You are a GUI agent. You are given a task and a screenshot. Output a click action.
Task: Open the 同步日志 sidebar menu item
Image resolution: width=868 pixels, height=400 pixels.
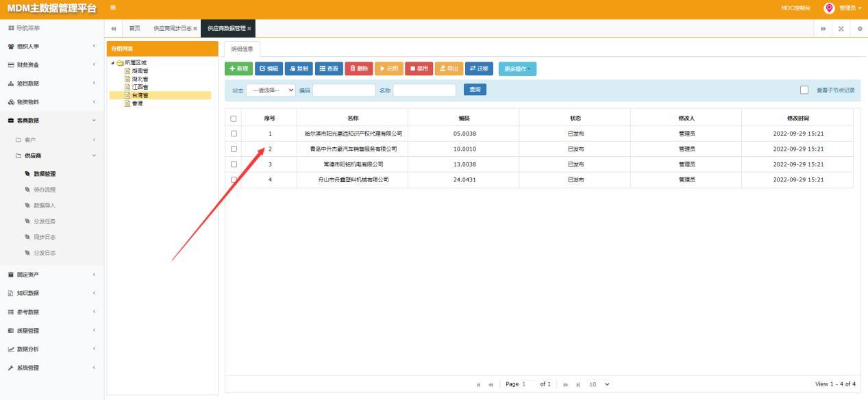[45, 237]
